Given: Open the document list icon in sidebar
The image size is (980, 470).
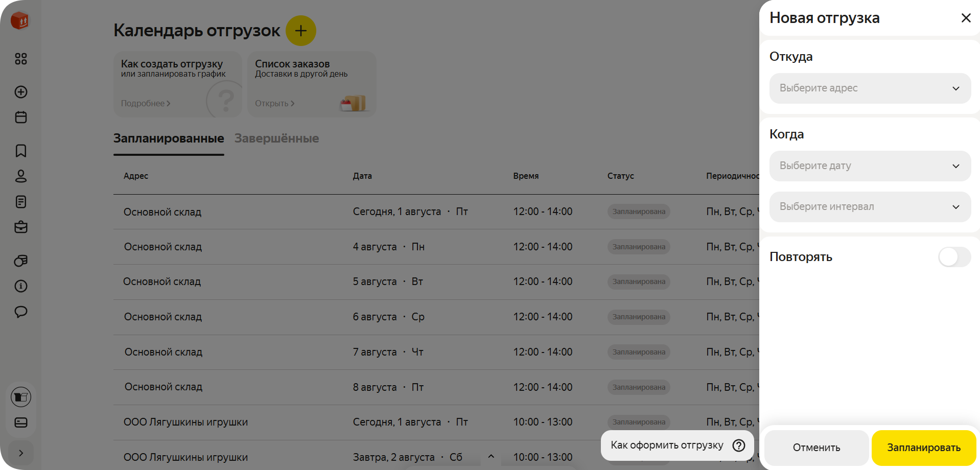Looking at the screenshot, I should [21, 202].
